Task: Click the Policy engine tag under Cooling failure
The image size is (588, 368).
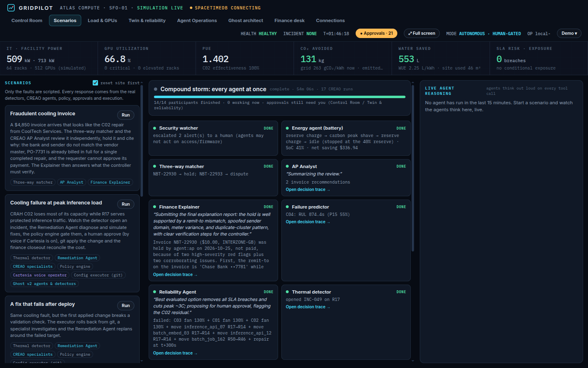Action: coord(75,267)
